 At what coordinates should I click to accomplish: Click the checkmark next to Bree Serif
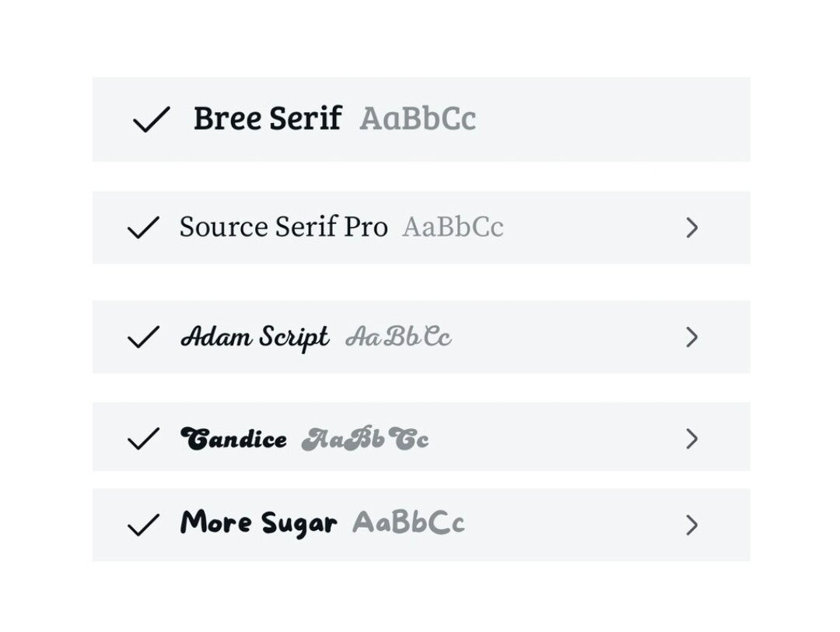coord(151,120)
